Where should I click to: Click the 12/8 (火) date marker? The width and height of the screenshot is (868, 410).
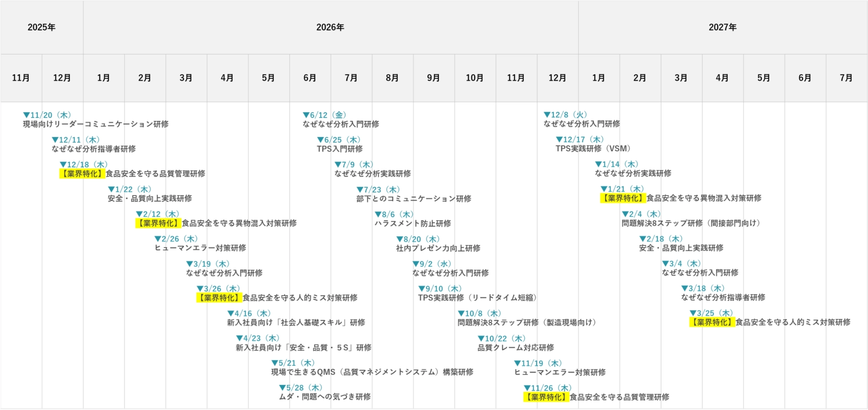[566, 115]
